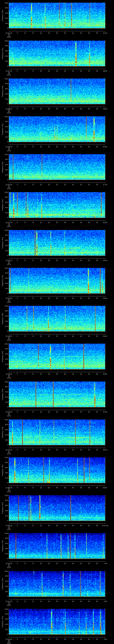Click the spectrogram panel starting at 23:01:00
114x644 pixels.
pos(57,584)
